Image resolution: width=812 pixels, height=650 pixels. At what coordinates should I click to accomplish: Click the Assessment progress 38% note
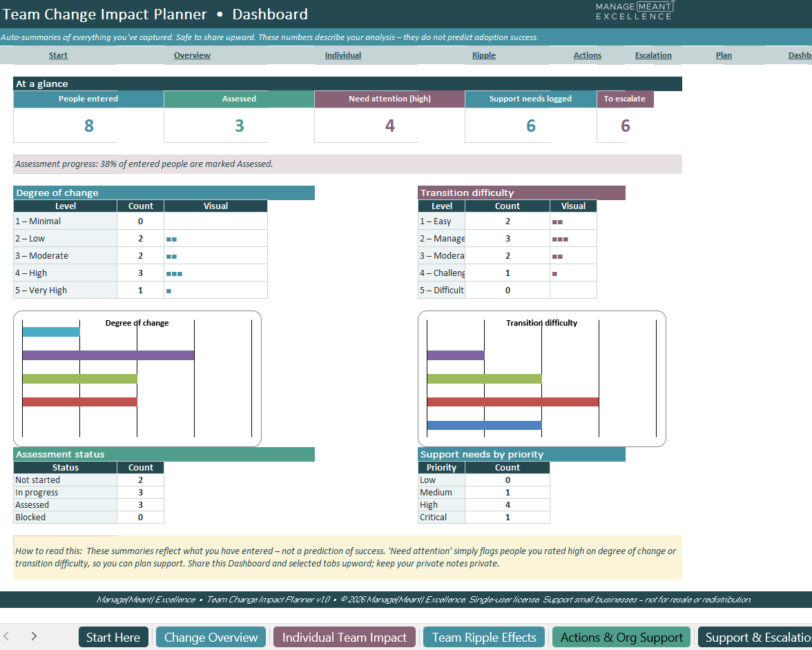[x=347, y=164]
